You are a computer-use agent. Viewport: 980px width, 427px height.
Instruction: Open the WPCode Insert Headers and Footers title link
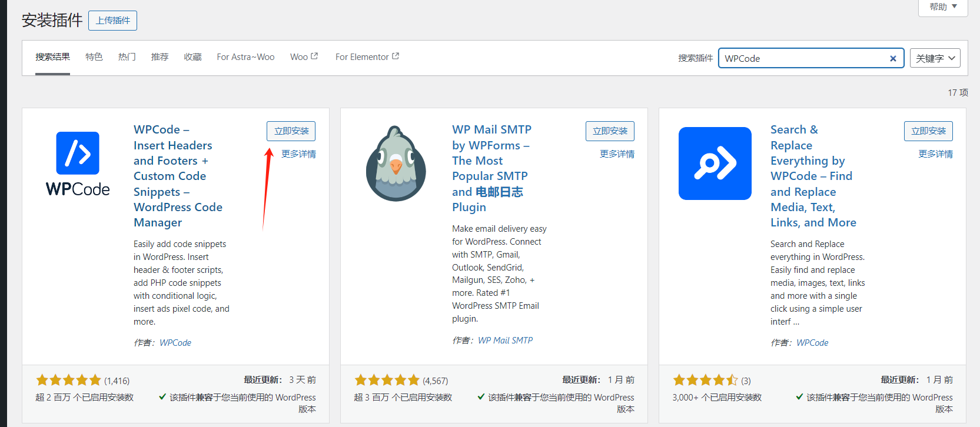pyautogui.click(x=178, y=176)
